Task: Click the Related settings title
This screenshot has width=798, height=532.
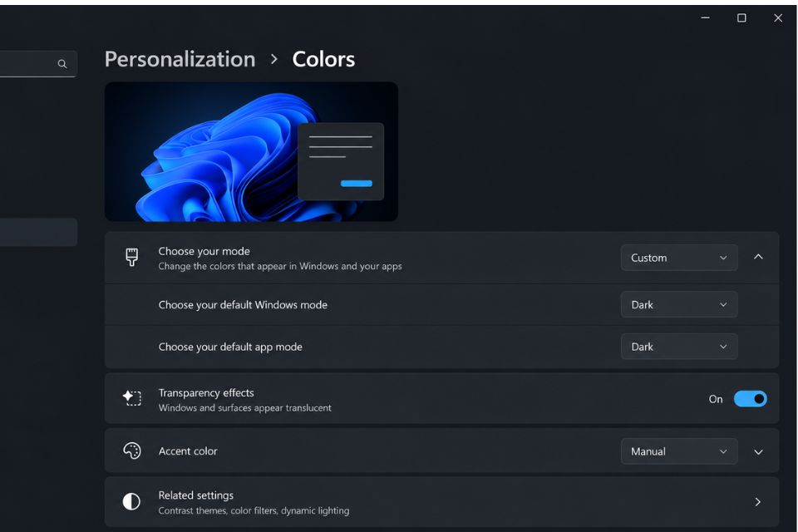Action: (196, 495)
